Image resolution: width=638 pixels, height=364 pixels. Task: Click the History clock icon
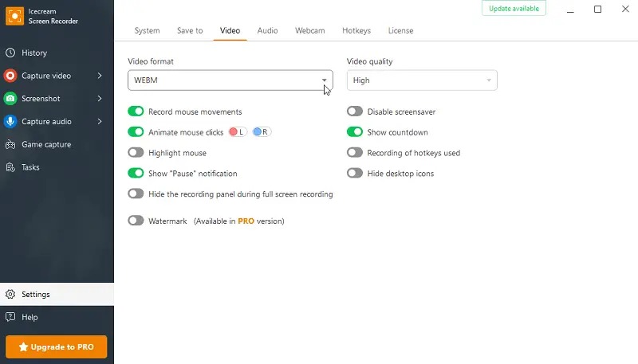tap(10, 53)
